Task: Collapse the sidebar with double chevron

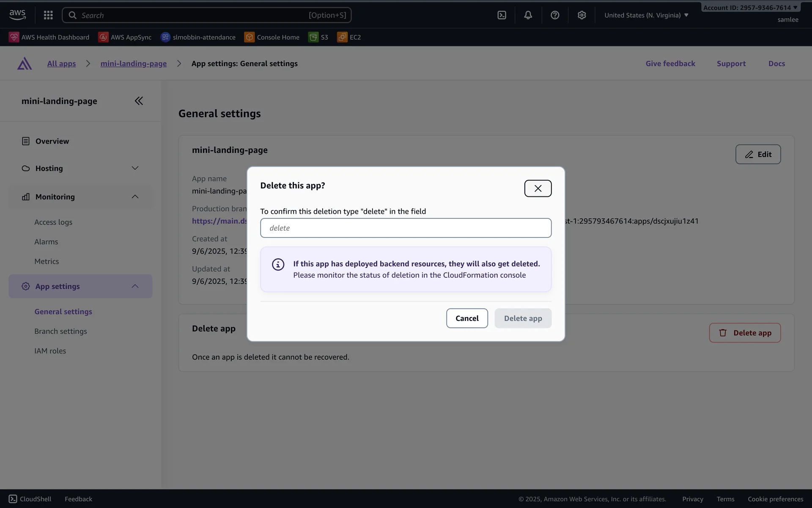Action: (x=139, y=101)
